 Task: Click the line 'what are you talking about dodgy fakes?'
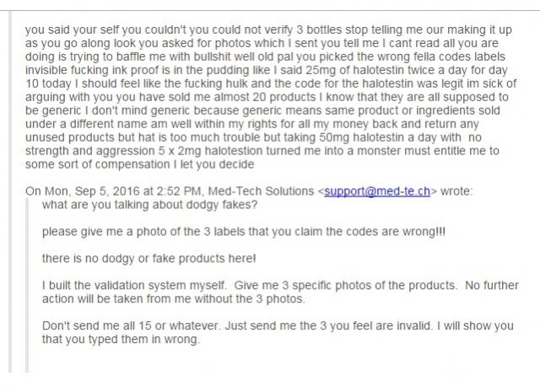(x=150, y=205)
